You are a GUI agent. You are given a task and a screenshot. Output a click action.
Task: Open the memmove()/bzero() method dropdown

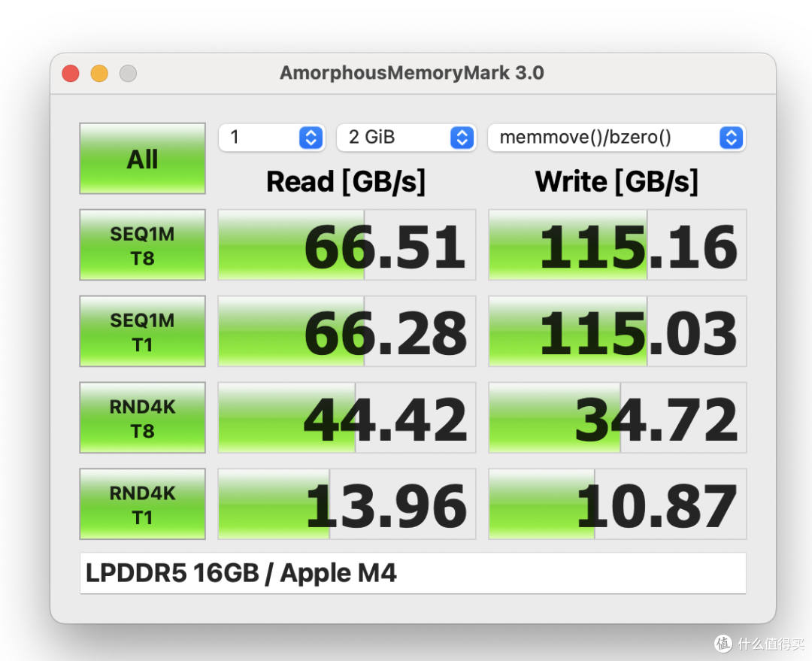coord(617,138)
